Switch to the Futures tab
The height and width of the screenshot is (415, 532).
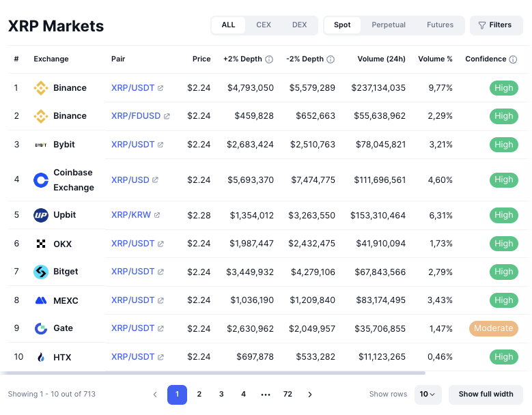click(440, 25)
